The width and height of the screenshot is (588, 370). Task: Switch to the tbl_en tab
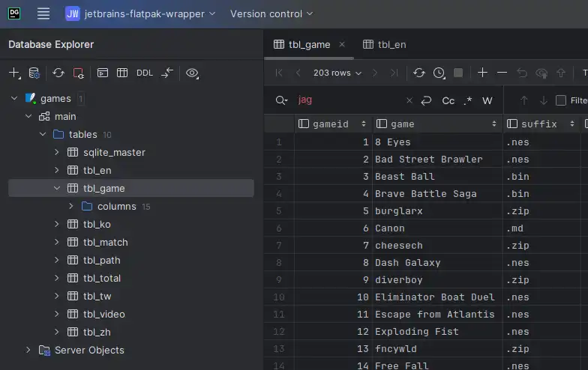coord(384,44)
